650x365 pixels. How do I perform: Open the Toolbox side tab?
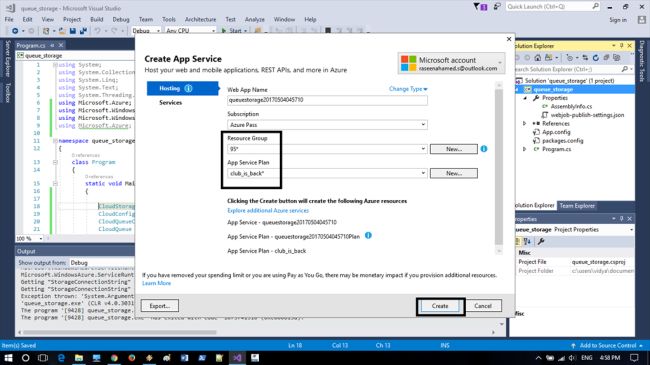[7, 92]
